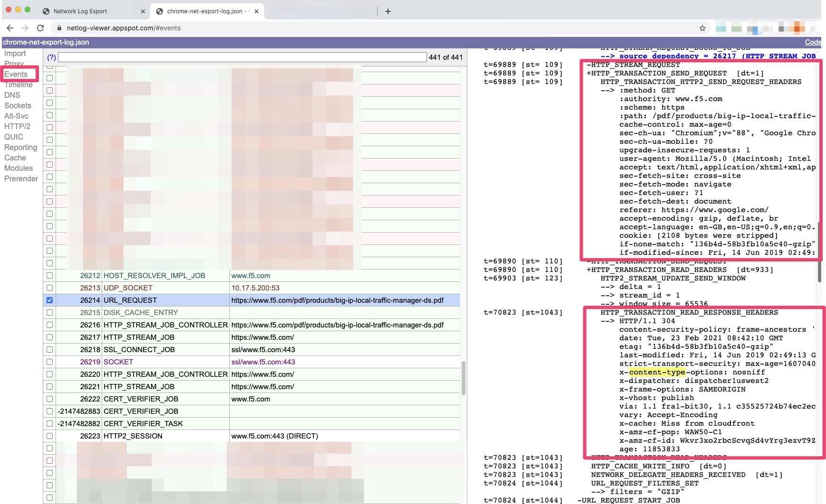Click the highlighted content-type text
826x504 pixels.
pos(657,372)
